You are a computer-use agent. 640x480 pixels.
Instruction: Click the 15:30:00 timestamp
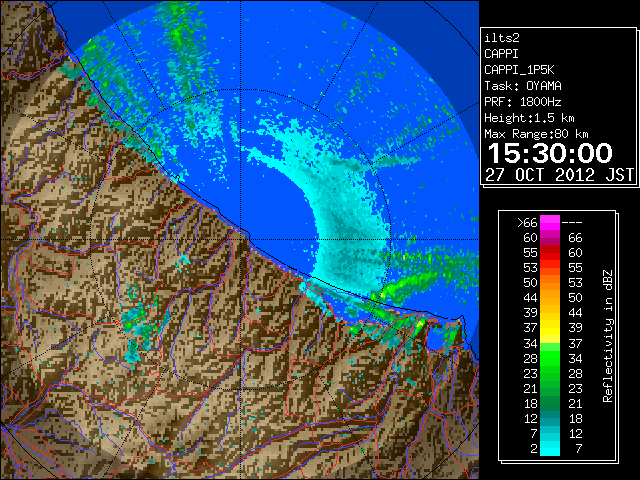coord(550,153)
